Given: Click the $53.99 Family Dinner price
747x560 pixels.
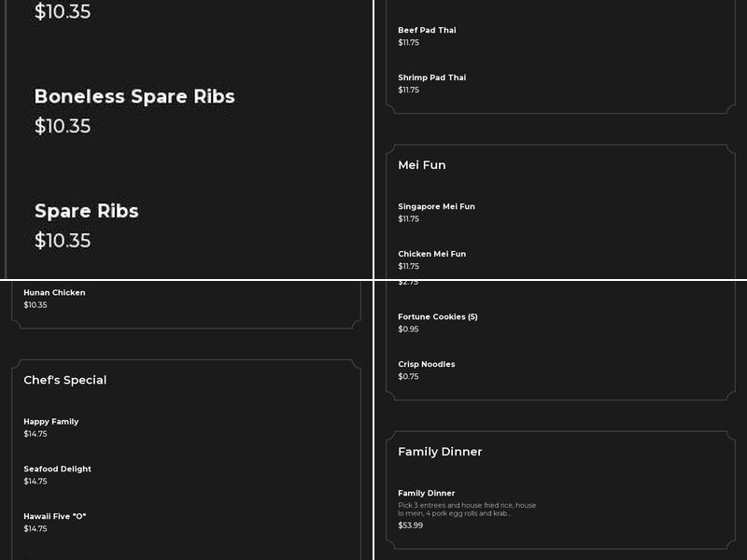Looking at the screenshot, I should point(410,525).
